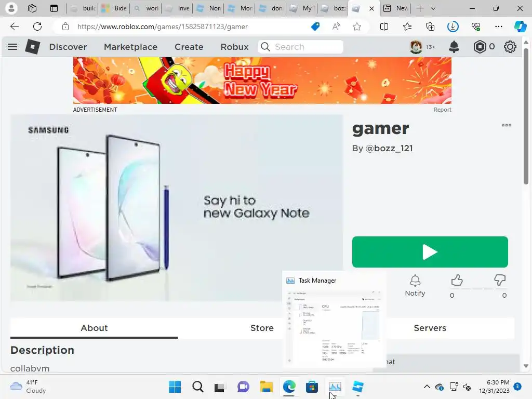
Task: Open File Explorer from taskbar
Action: click(267, 387)
